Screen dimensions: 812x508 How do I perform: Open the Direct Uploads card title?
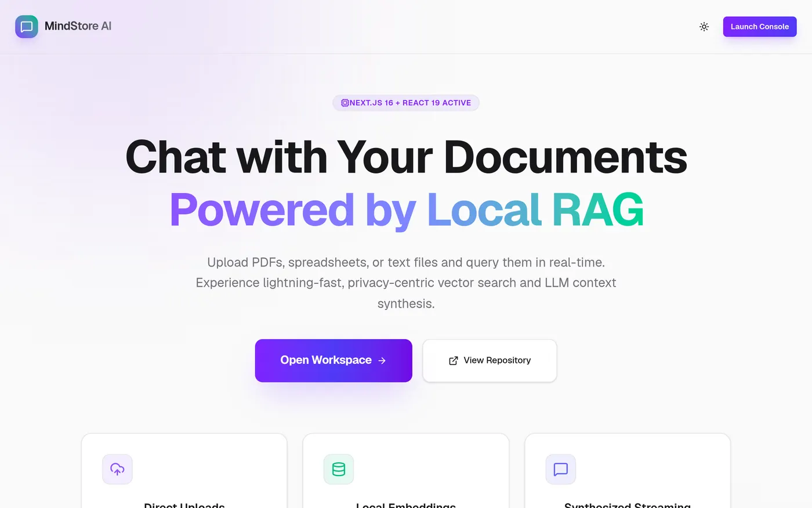point(184,505)
